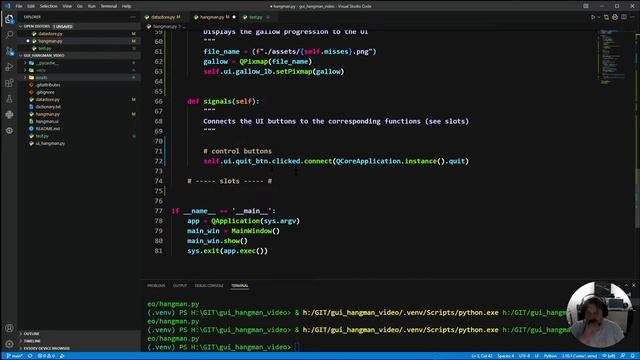Screen dimensions: 640x360
Task: Switch to the Problems panel tab
Action: click(156, 286)
